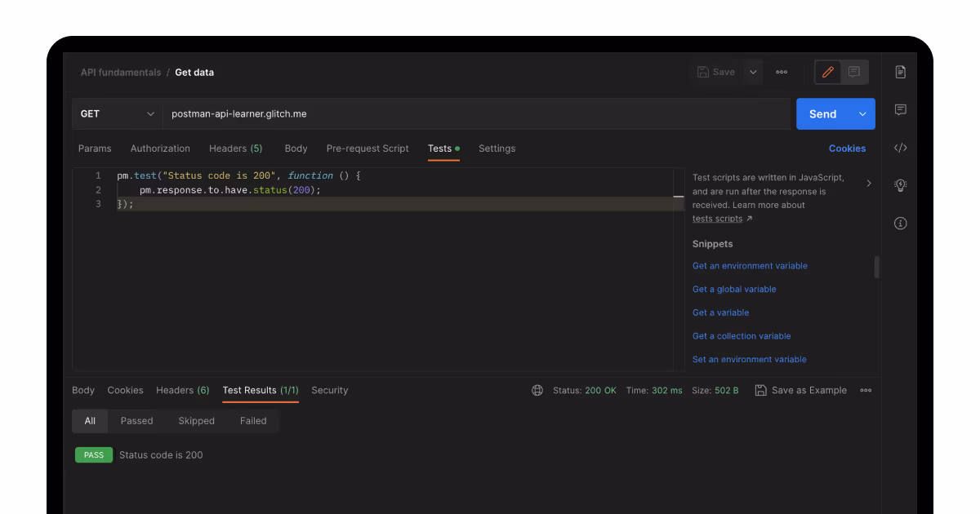
Task: Switch to edit mode pencil icon
Action: point(828,72)
